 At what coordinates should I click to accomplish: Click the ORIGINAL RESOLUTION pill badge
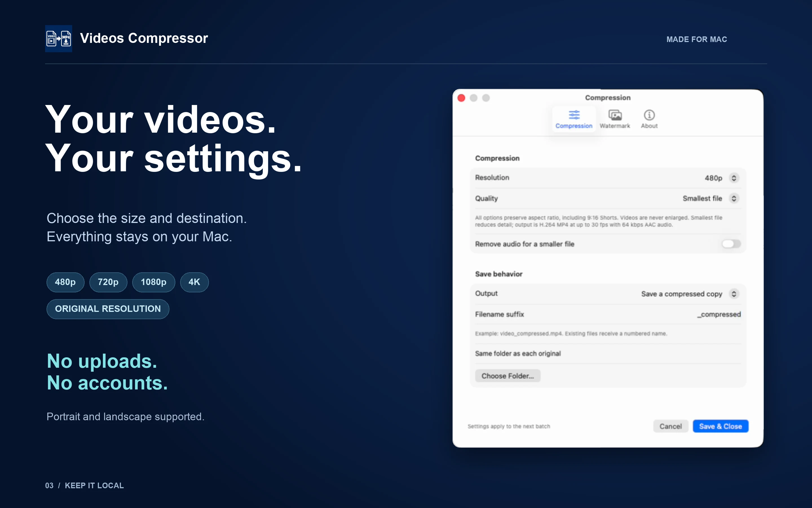click(x=108, y=309)
